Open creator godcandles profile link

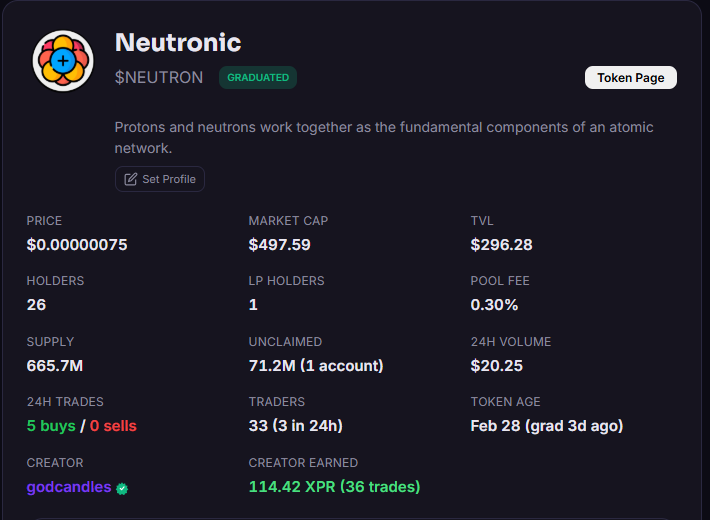tap(69, 487)
